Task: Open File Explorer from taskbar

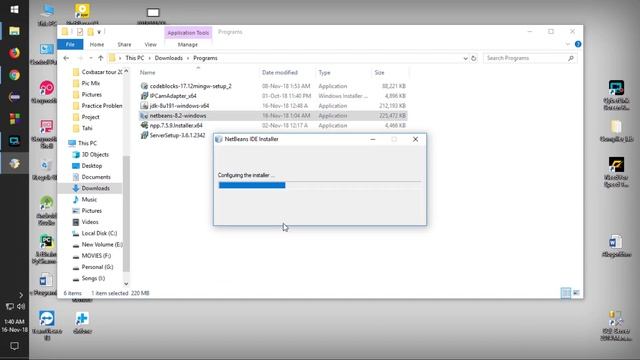Action: (x=14, y=31)
